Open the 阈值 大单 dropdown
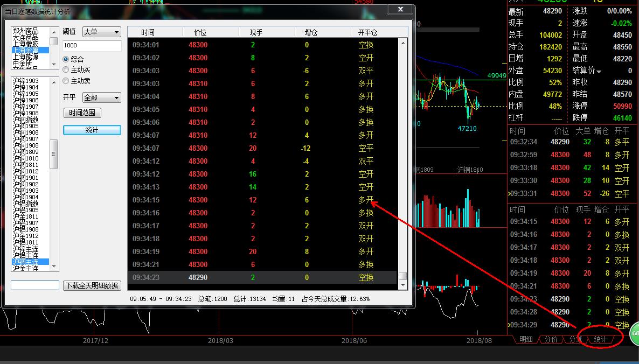The width and height of the screenshot is (639, 364). pos(101,32)
